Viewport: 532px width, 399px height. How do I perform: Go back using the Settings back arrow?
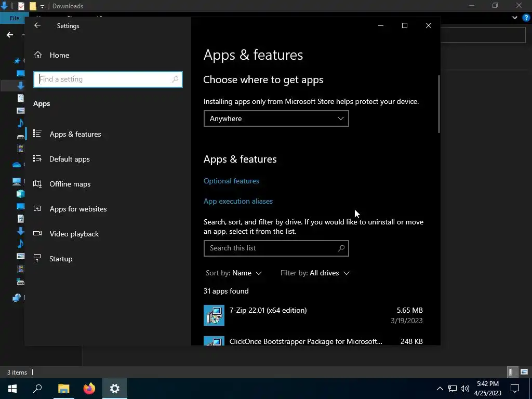(x=37, y=25)
